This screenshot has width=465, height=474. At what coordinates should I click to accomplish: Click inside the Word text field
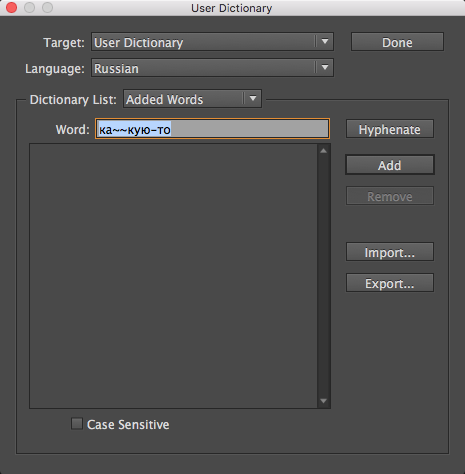click(212, 129)
